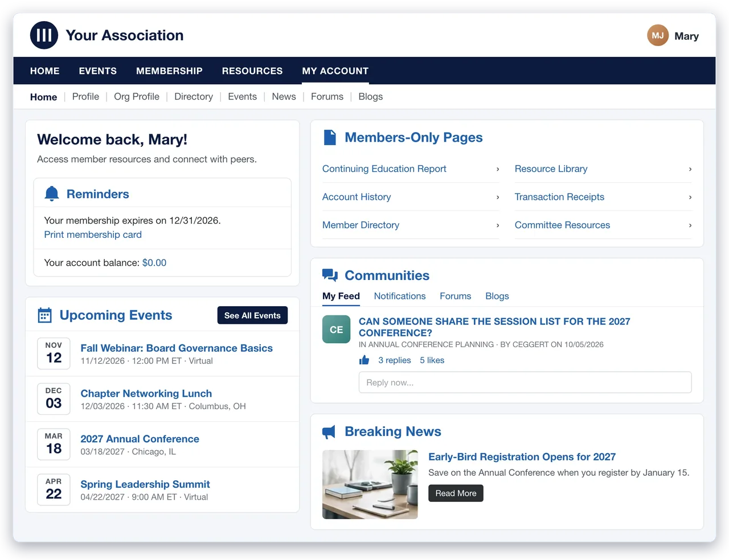Open the 2027 Annual Conference event link
This screenshot has width=729, height=560.
(x=140, y=439)
